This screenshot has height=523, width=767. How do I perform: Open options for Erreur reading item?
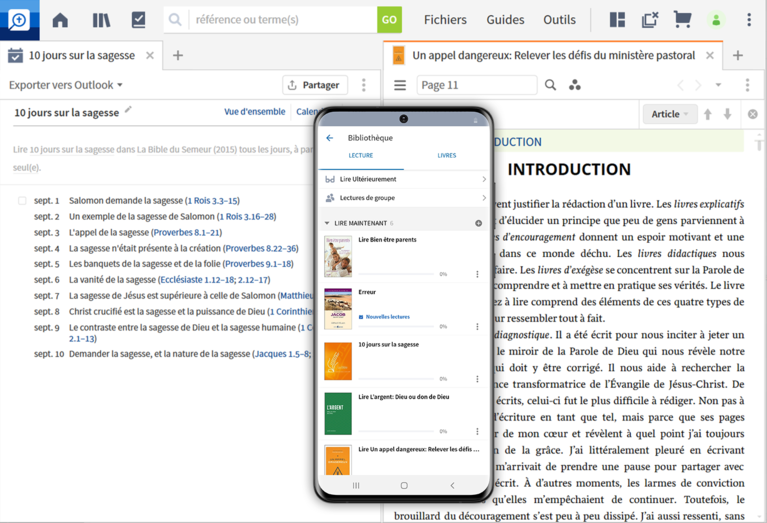click(x=477, y=326)
